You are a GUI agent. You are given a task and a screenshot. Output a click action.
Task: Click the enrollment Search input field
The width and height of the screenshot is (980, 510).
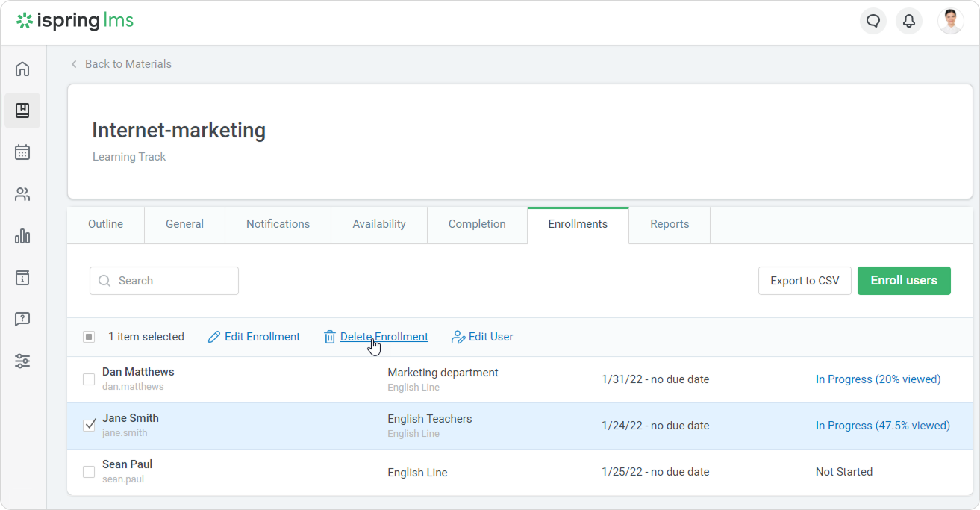[164, 281]
